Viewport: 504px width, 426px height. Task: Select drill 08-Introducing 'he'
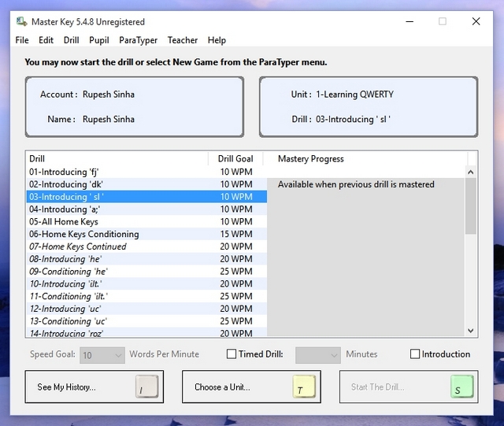pyautogui.click(x=146, y=259)
